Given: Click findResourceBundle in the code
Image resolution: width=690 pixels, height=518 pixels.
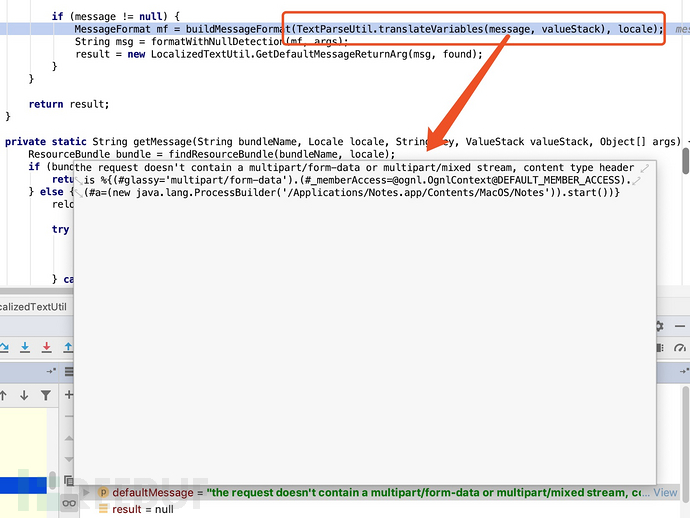Looking at the screenshot, I should pyautogui.click(x=221, y=154).
